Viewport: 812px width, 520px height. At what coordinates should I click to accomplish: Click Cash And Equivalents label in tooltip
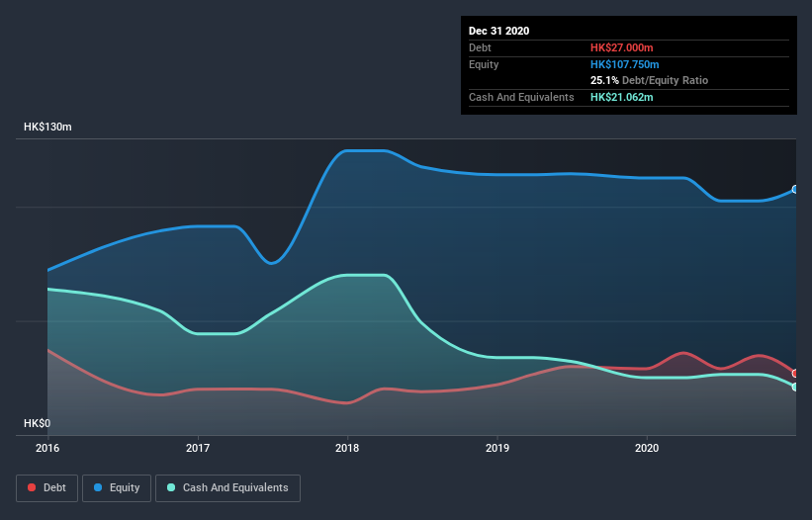[521, 97]
